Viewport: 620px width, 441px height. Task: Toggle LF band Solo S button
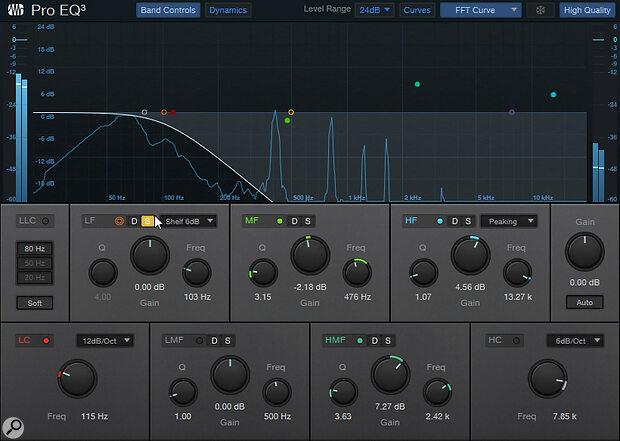point(147,221)
